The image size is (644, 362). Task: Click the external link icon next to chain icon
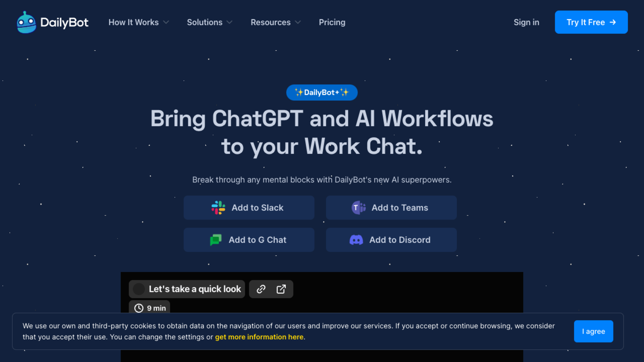(x=281, y=289)
